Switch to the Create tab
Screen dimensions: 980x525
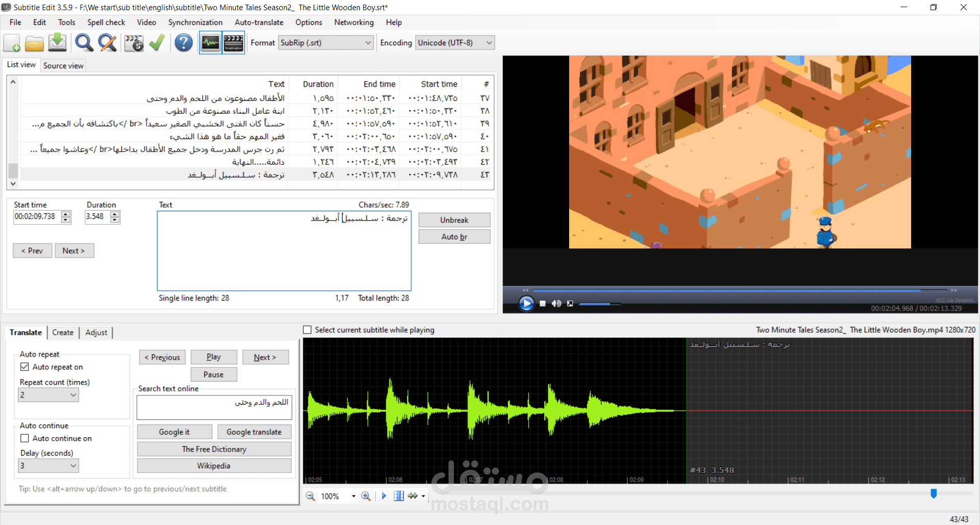coord(63,333)
